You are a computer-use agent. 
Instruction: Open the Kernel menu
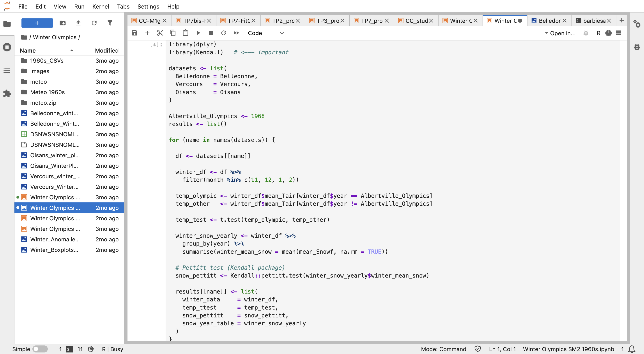[x=101, y=7]
